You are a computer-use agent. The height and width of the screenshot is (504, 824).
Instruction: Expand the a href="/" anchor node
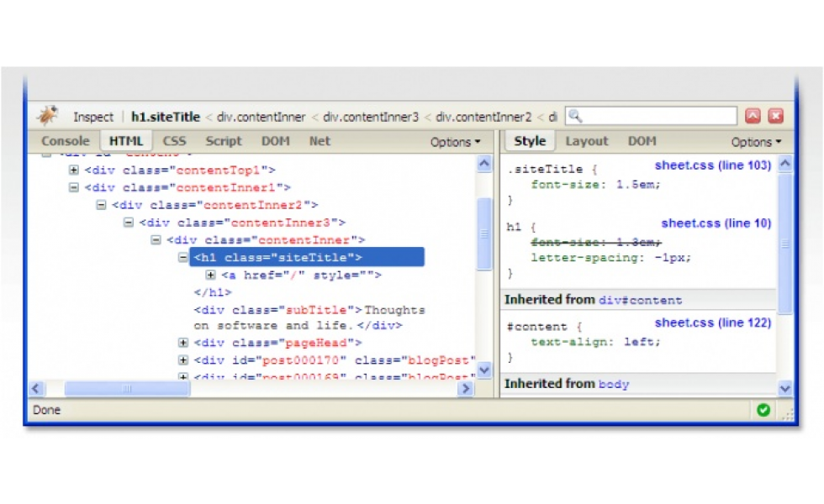point(210,275)
